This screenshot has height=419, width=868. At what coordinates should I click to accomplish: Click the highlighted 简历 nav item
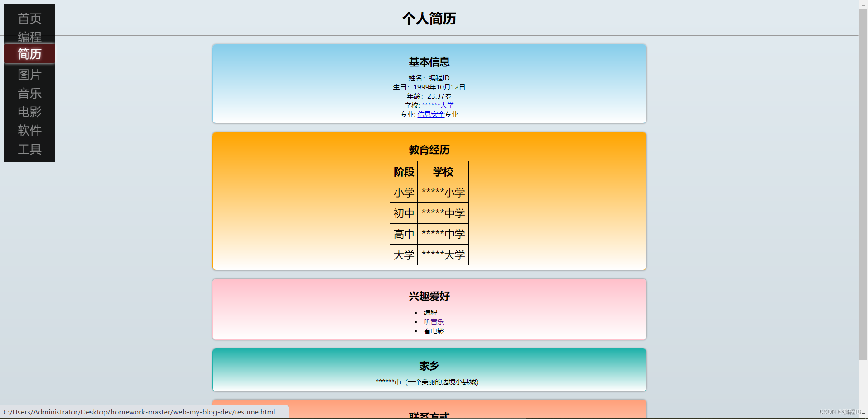pyautogui.click(x=29, y=54)
